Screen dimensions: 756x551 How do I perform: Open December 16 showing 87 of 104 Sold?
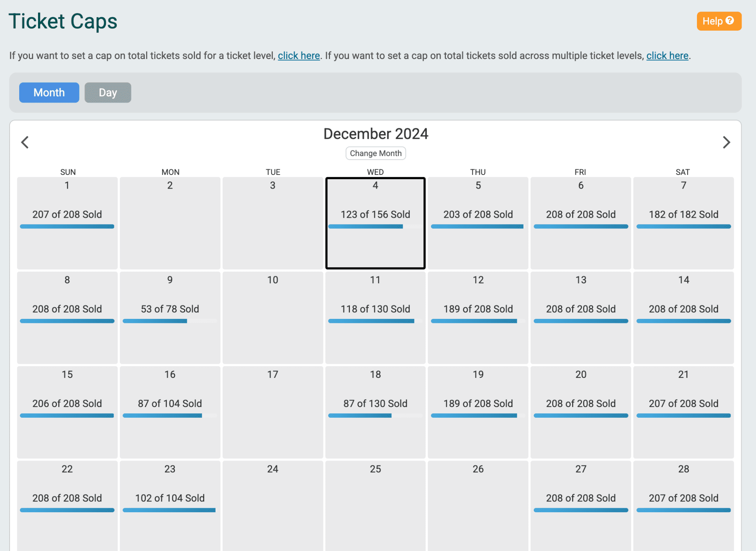click(170, 412)
